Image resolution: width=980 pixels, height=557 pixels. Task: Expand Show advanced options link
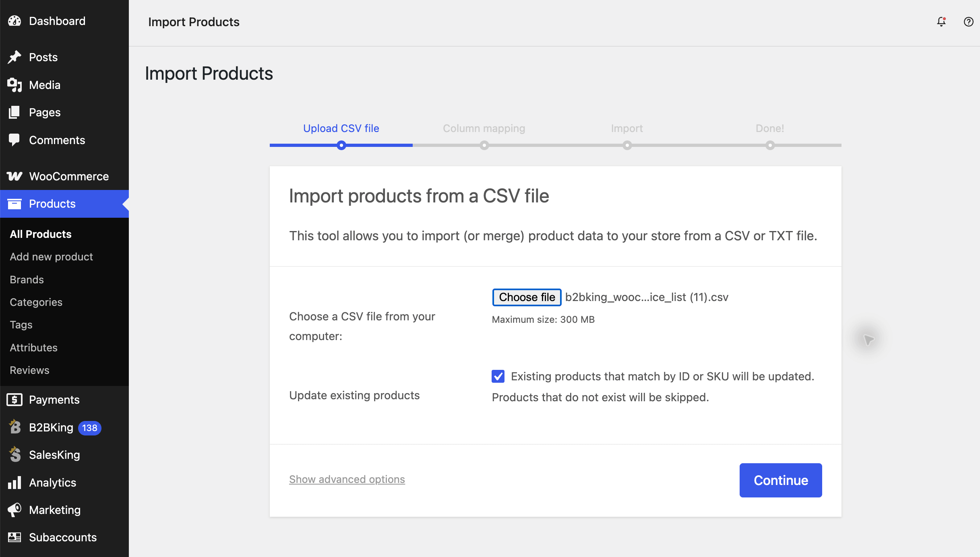[347, 479]
